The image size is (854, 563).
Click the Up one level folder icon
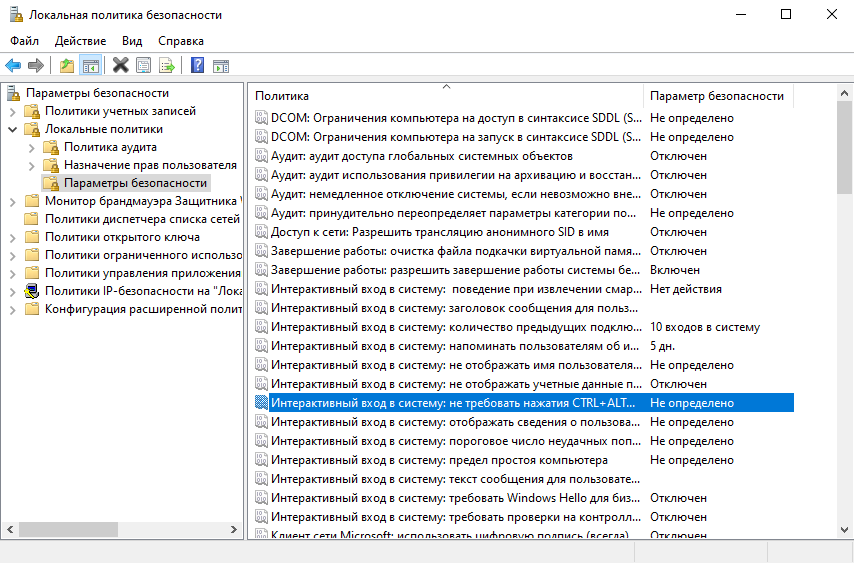(66, 66)
